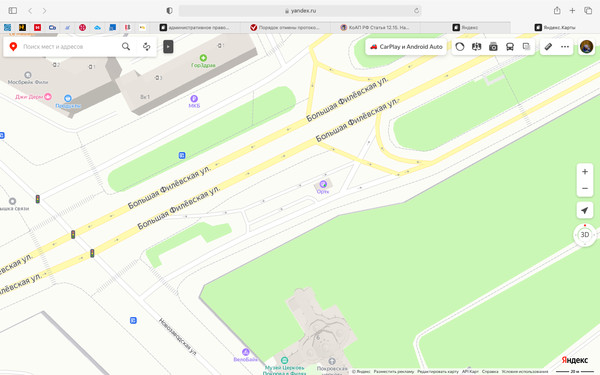Image resolution: width=600 pixels, height=375 pixels.
Task: Click the search magnifier icon
Action: (x=126, y=47)
